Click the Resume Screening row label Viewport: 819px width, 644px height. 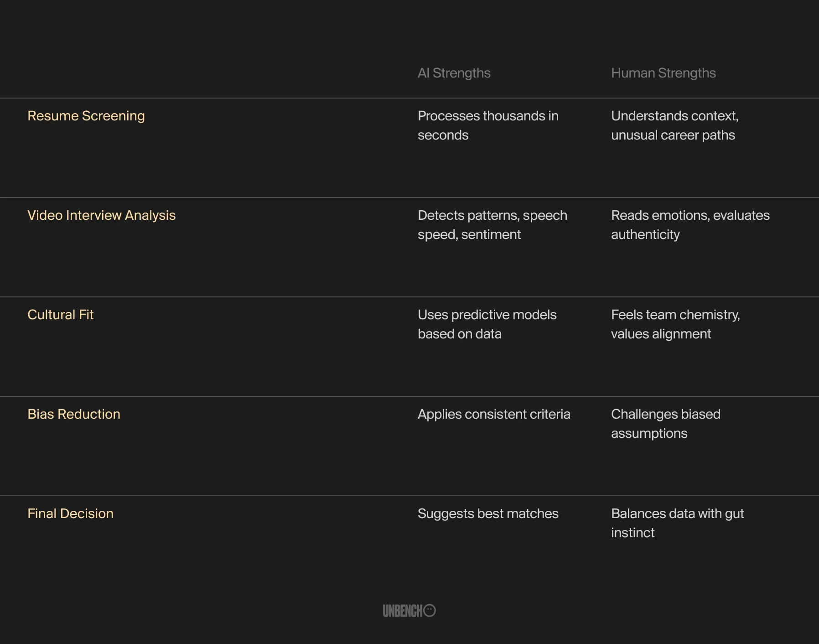86,116
